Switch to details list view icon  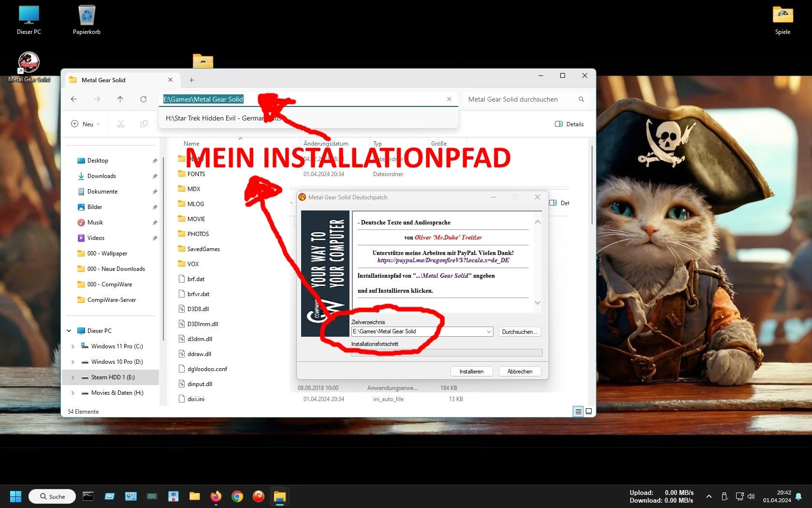(578, 411)
